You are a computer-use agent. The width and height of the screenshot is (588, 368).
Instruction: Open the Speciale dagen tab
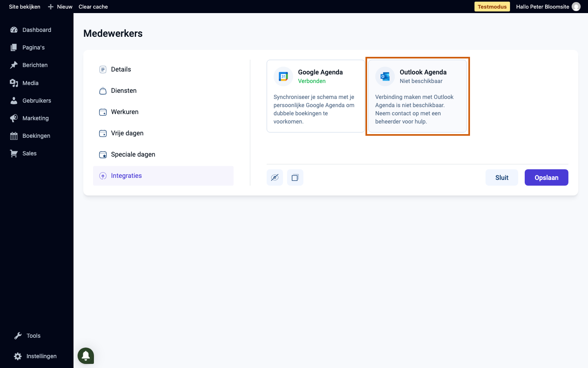(x=163, y=155)
